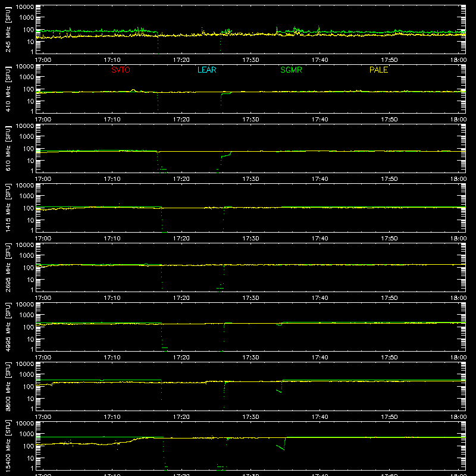Click 17:10 tick under the 245 MHz plot
Screen dimensions: 476x476
112,60
